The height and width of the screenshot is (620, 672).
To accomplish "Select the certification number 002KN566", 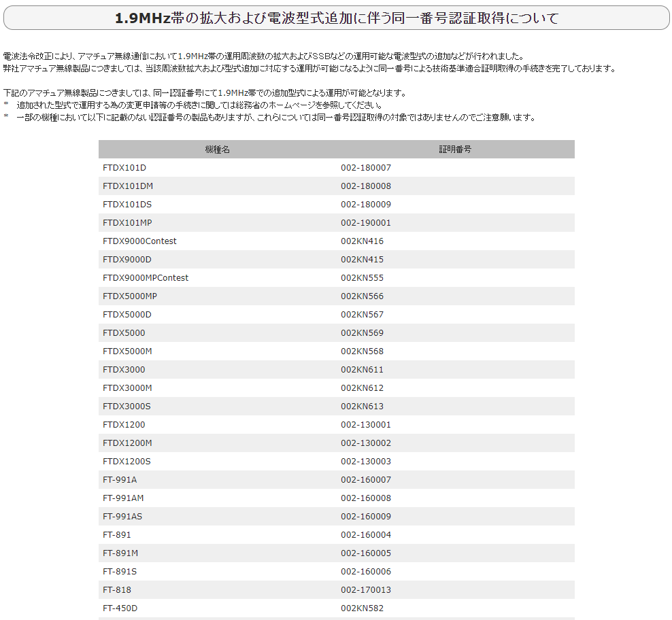I will click(x=362, y=296).
